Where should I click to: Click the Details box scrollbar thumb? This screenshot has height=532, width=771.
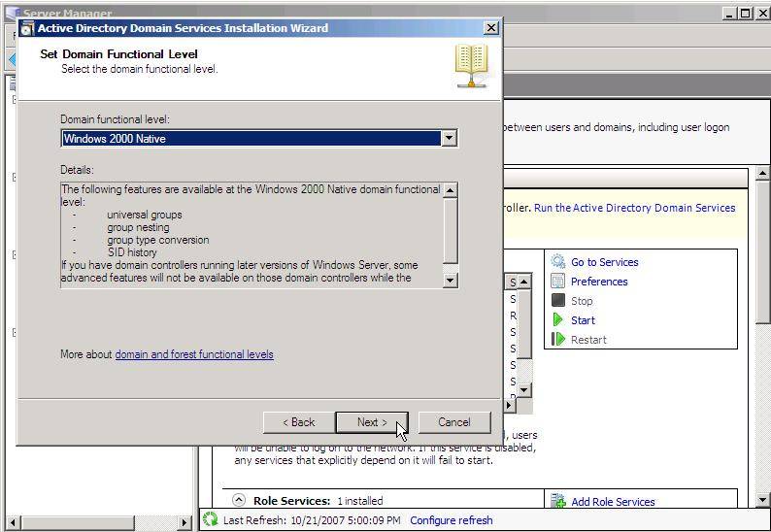tap(451, 230)
